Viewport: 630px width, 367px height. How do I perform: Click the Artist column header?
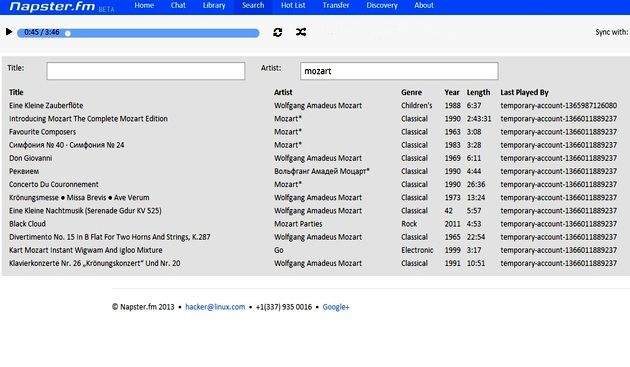283,92
